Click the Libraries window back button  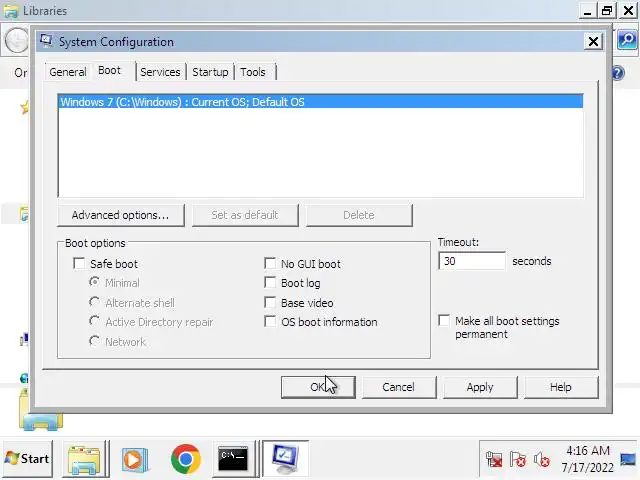pos(16,41)
